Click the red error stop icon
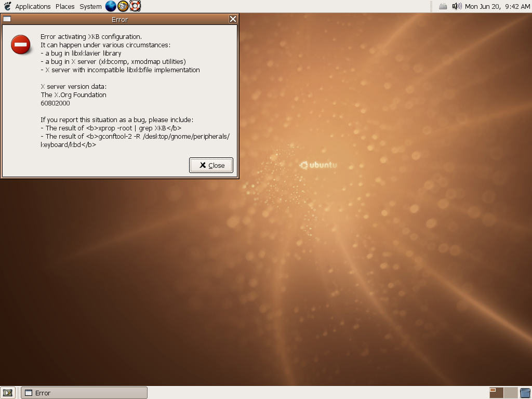 coord(21,45)
